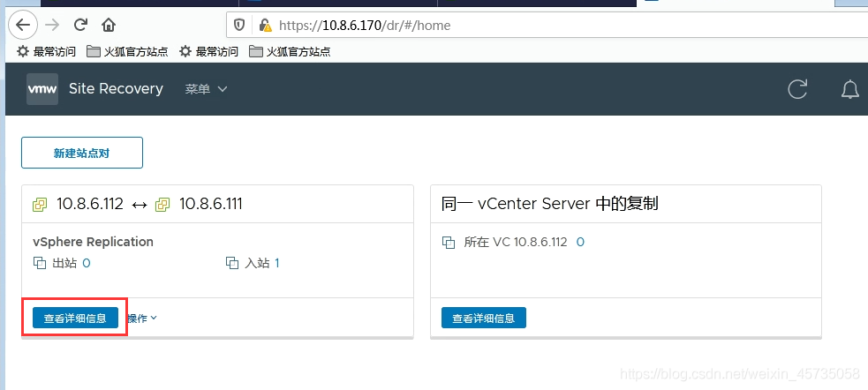Click the browser forward arrow

point(52,25)
